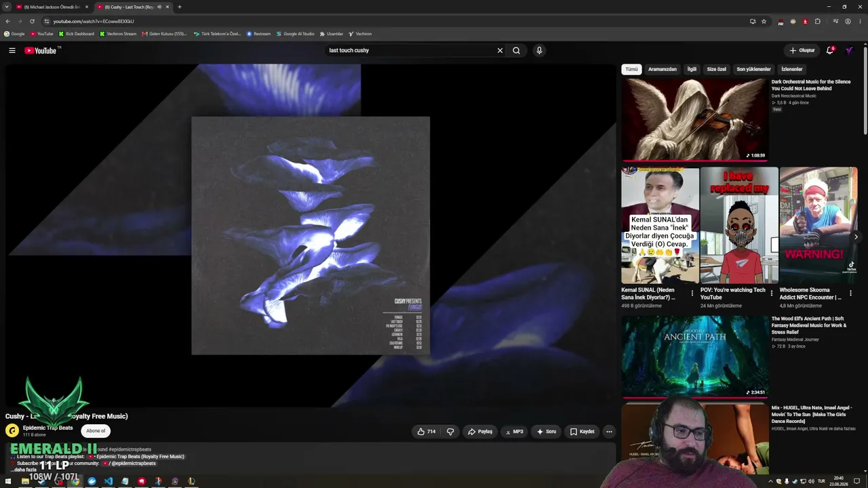Close the Michael Jackson browser tab
Image resolution: width=868 pixels, height=488 pixels.
point(87,7)
